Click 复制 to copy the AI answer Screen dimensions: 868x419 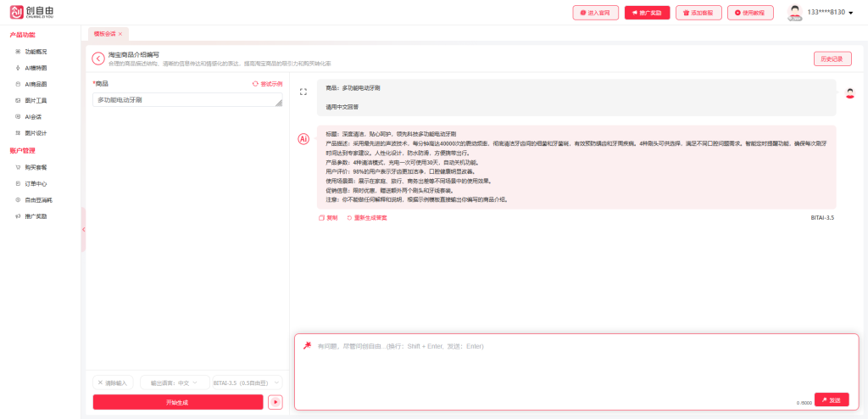[328, 218]
